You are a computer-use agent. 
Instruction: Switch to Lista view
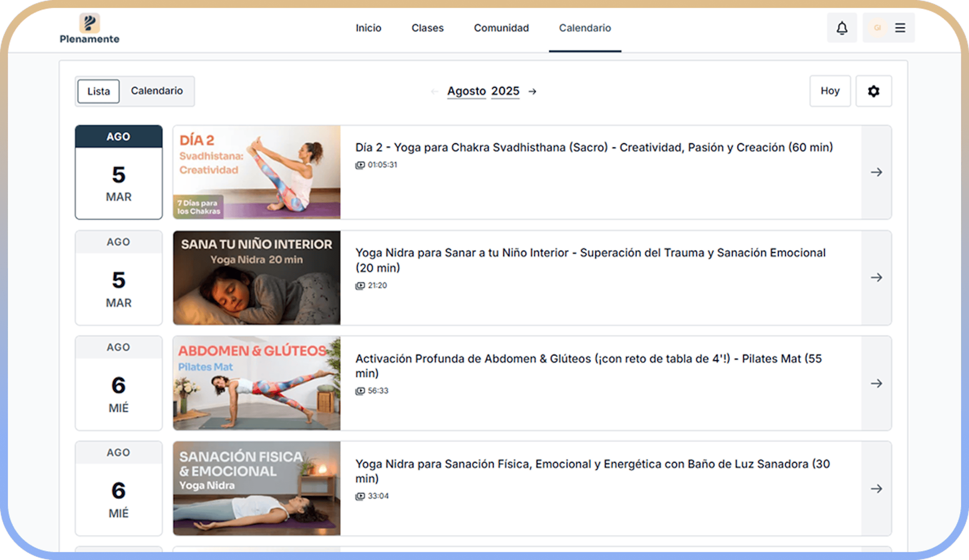[98, 91]
